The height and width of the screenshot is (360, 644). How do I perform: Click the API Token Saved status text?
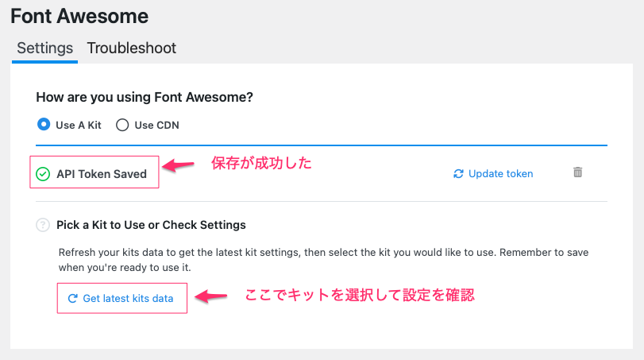tap(102, 173)
